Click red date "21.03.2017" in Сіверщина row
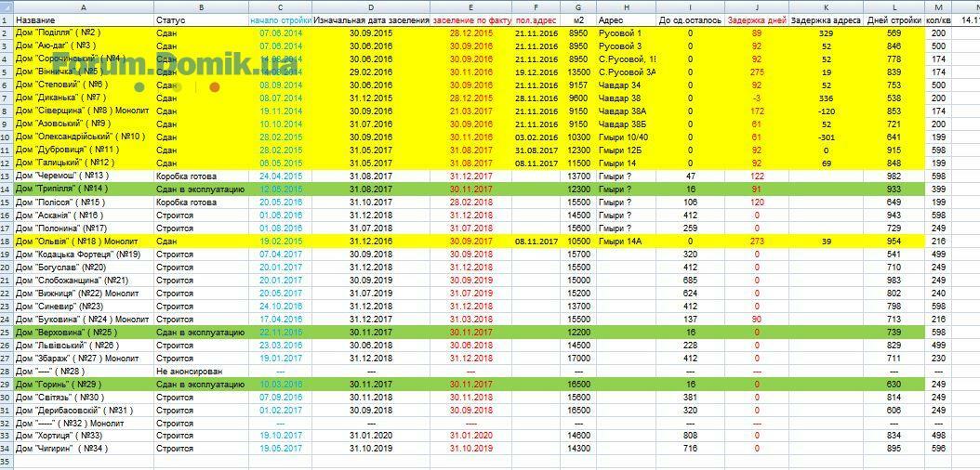The image size is (980, 470). point(471,111)
